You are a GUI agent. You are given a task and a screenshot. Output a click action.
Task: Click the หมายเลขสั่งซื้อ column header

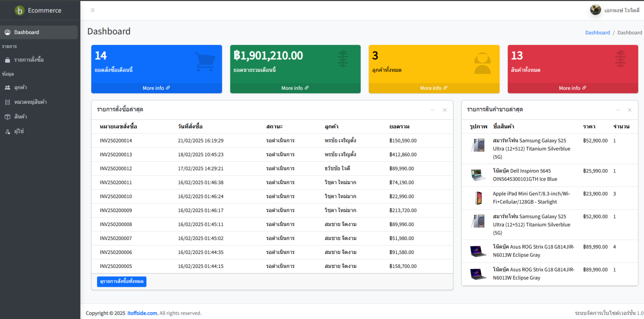[118, 126]
